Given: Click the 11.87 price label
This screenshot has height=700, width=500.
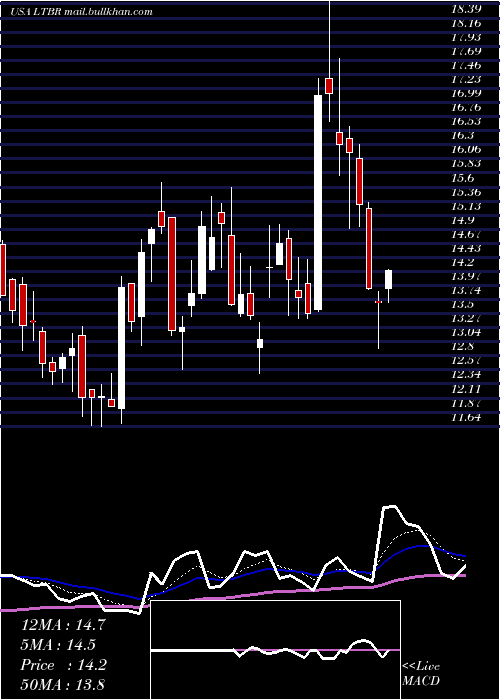Looking at the screenshot, I should (466, 404).
